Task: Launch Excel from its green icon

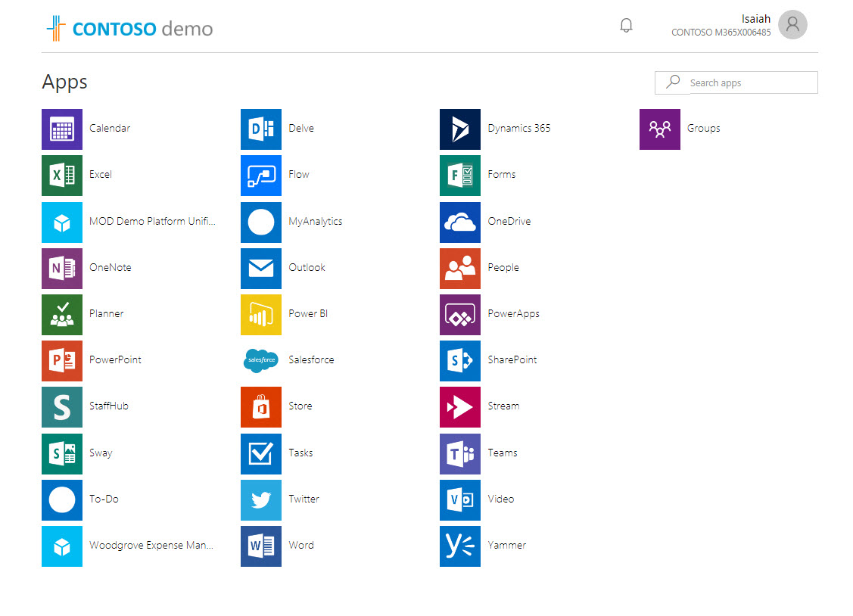Action: [62, 176]
